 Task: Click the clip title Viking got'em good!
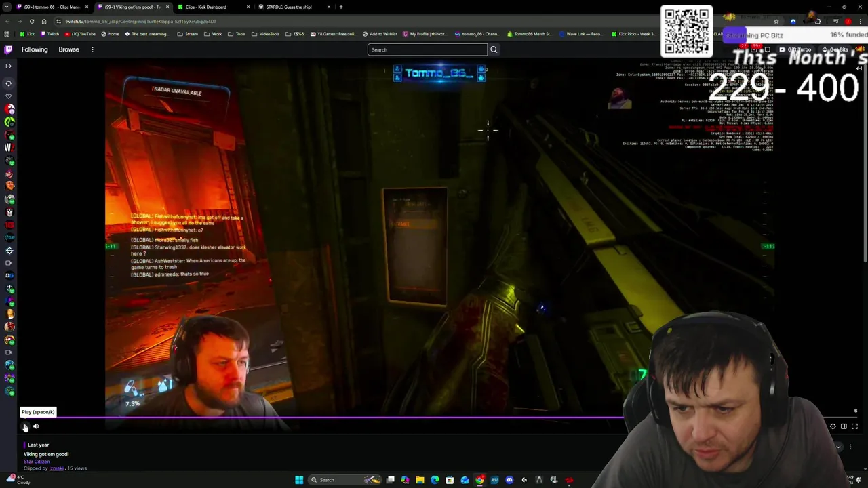pos(46,454)
